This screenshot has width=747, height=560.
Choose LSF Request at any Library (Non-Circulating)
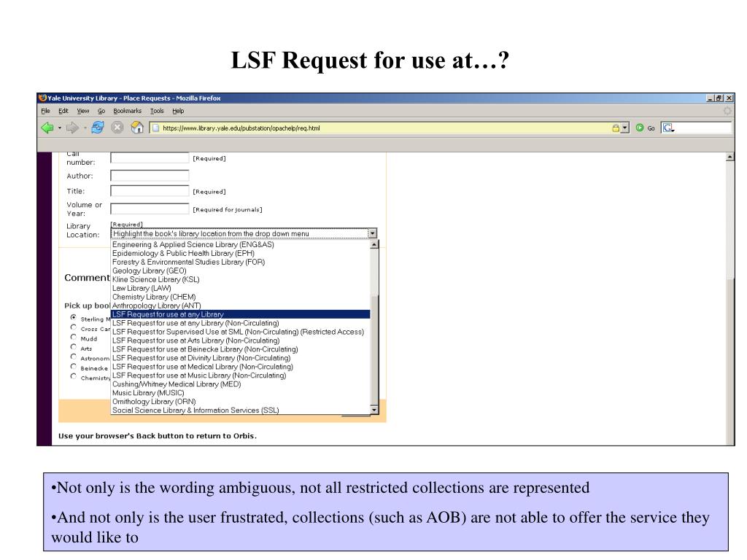click(x=241, y=323)
